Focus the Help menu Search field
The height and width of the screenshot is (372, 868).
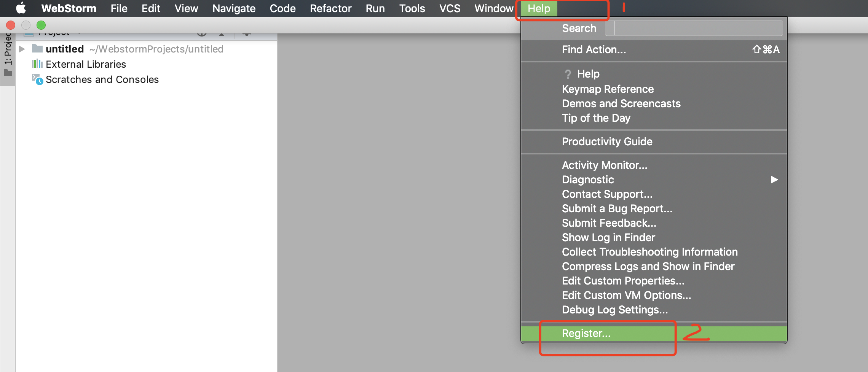coord(694,28)
